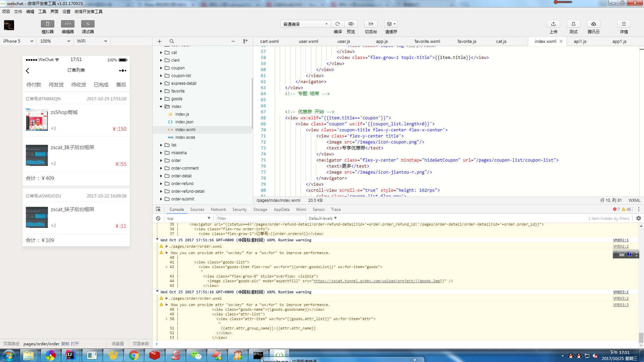644x362 pixels.
Task: Open the VM893:3 source link
Action: [621, 305]
